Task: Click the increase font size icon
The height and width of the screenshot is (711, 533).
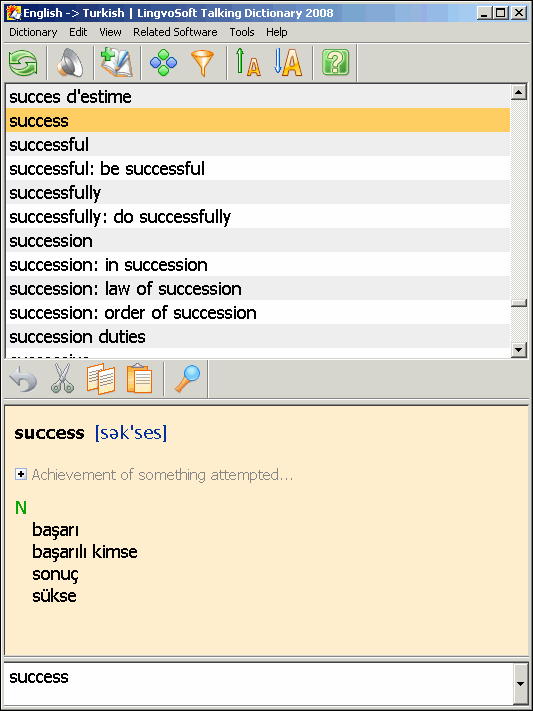Action: (x=248, y=63)
